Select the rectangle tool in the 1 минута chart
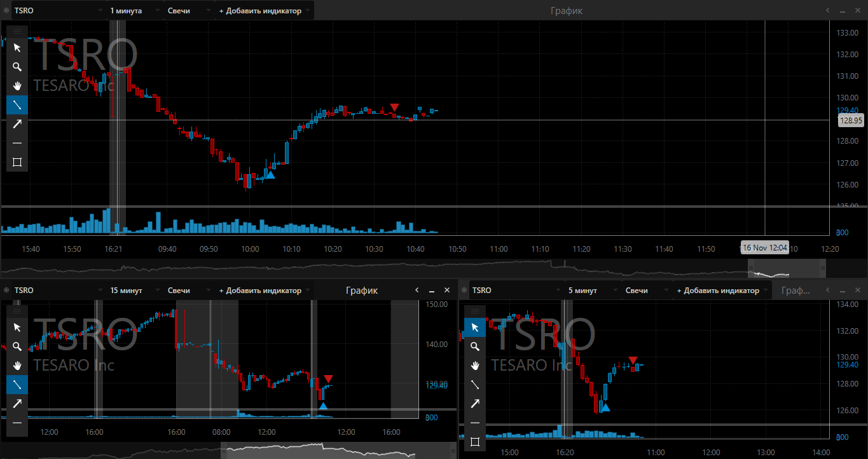This screenshot has height=459, width=868. tap(17, 162)
